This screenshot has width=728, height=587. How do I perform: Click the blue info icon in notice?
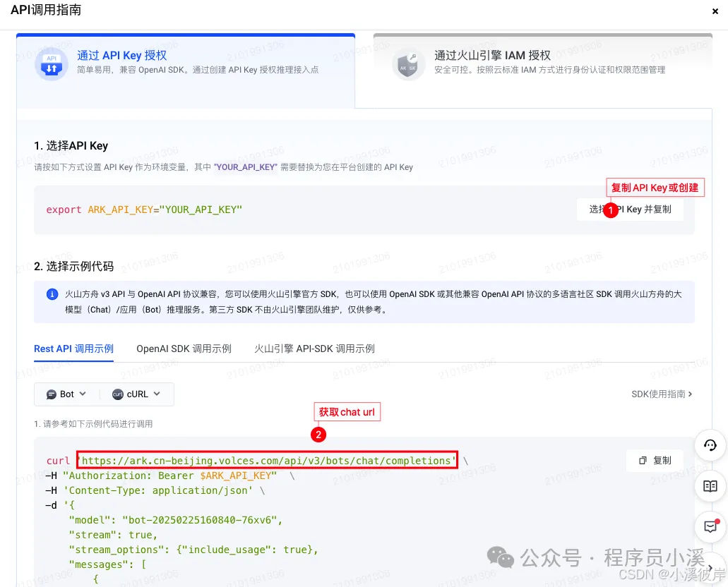[52, 294]
